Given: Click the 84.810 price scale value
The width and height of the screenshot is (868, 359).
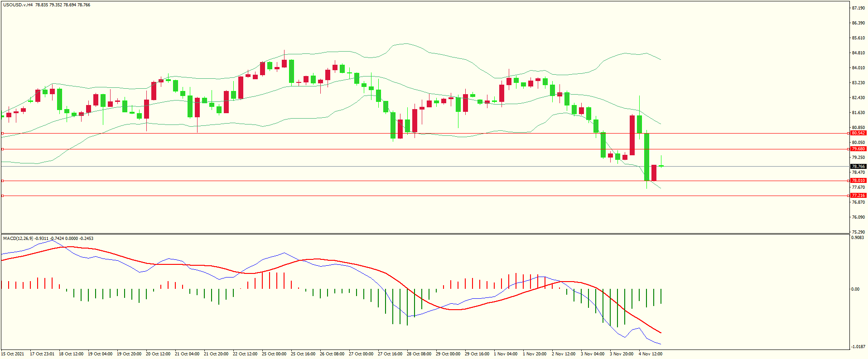Looking at the screenshot, I should coord(858,53).
